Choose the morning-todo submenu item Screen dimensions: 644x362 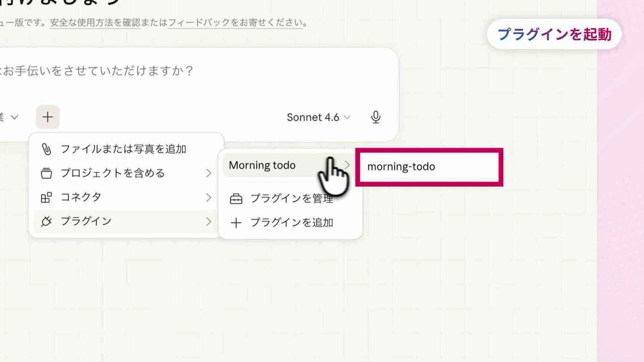pyautogui.click(x=401, y=167)
